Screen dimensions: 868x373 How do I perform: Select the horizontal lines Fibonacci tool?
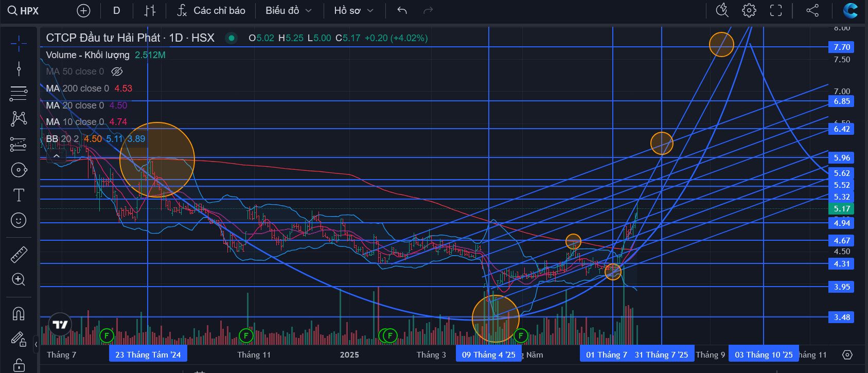[19, 94]
